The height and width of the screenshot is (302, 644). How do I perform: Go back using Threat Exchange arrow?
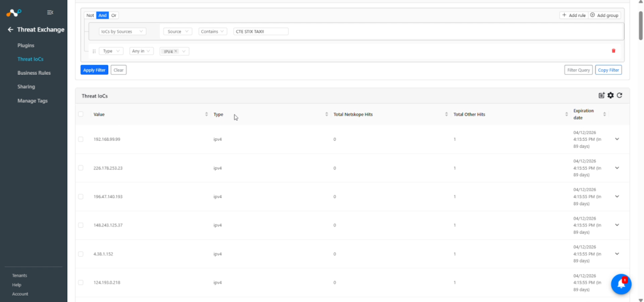tap(10, 30)
